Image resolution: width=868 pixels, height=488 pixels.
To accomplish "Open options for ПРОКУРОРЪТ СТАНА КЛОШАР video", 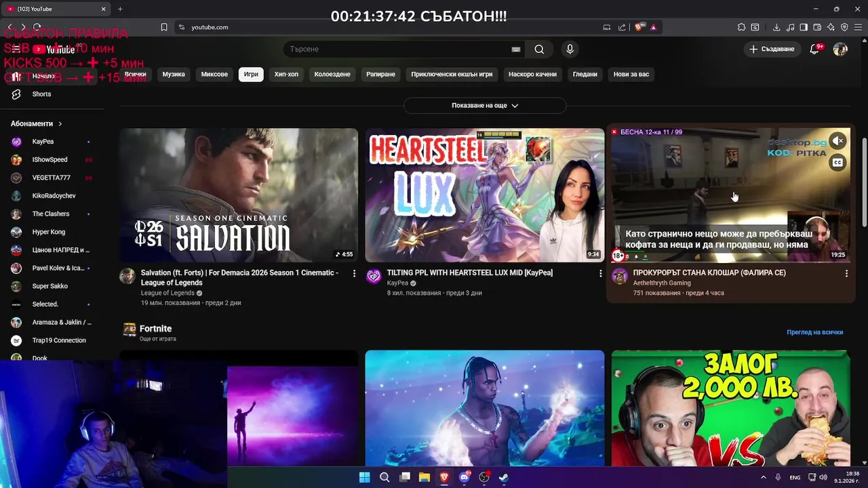I will [x=846, y=273].
